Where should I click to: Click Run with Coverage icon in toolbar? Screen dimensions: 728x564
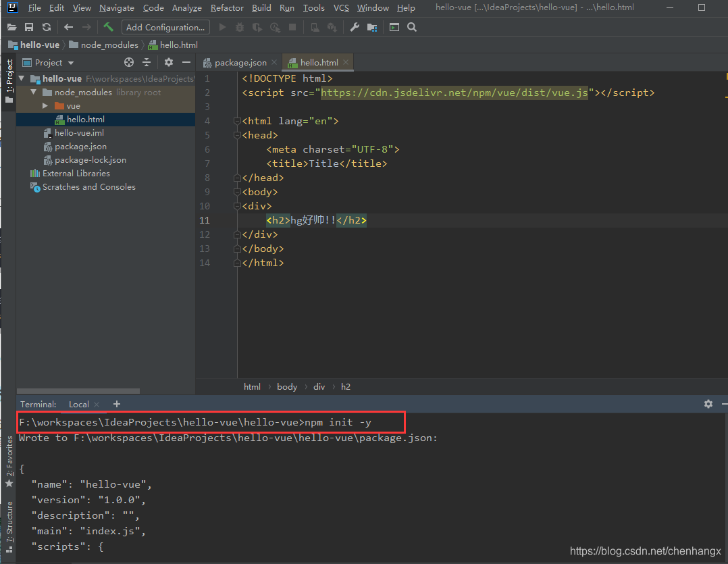257,28
